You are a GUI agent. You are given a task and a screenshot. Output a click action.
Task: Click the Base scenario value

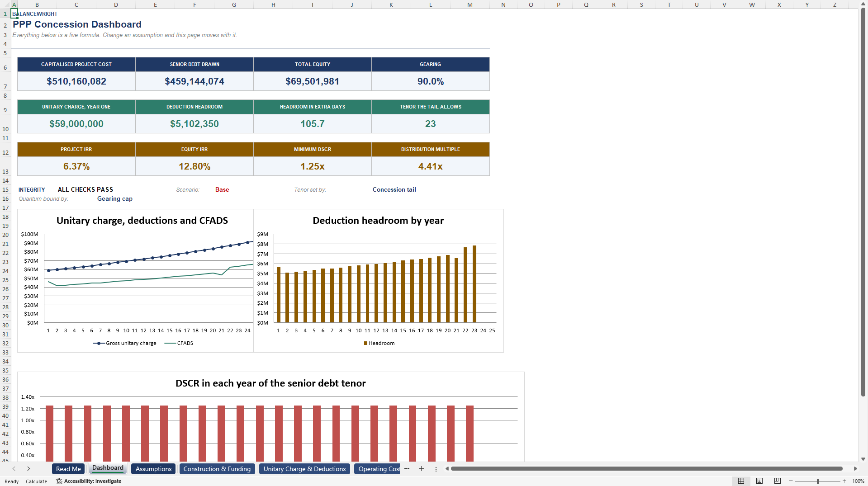click(x=222, y=189)
